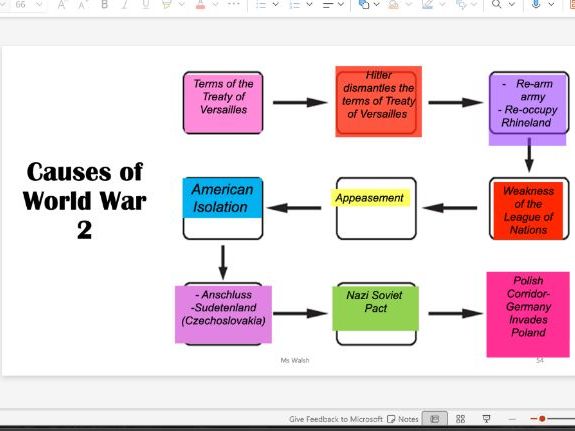Expand font color dropdown arrow
575x431 pixels.
(215, 4)
